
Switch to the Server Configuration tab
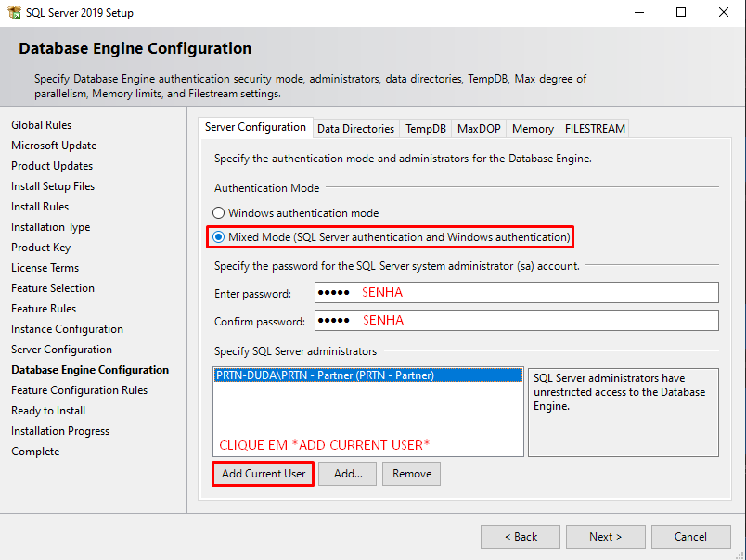[x=255, y=127]
